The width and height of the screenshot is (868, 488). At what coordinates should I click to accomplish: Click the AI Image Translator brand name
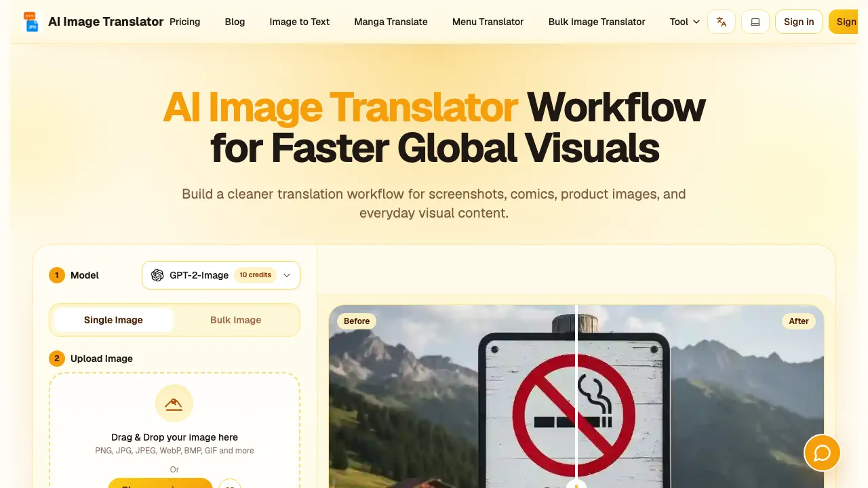tap(106, 22)
